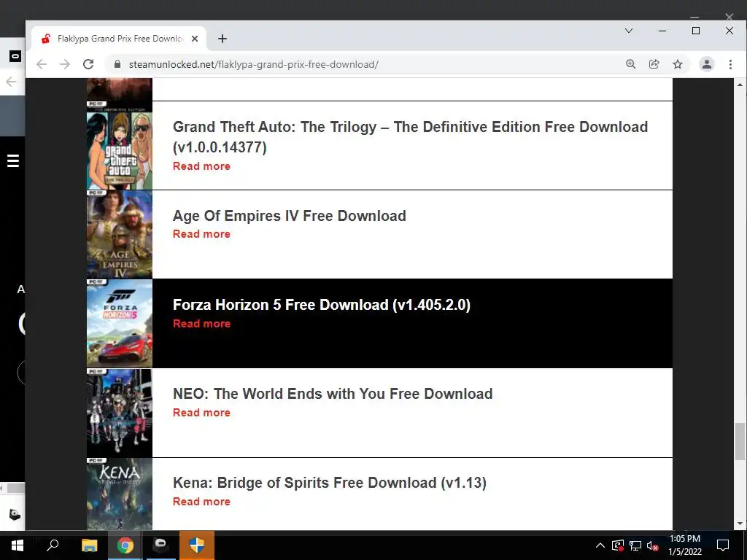Open Windows taskbar search
The width and height of the screenshot is (747, 560).
point(53,545)
